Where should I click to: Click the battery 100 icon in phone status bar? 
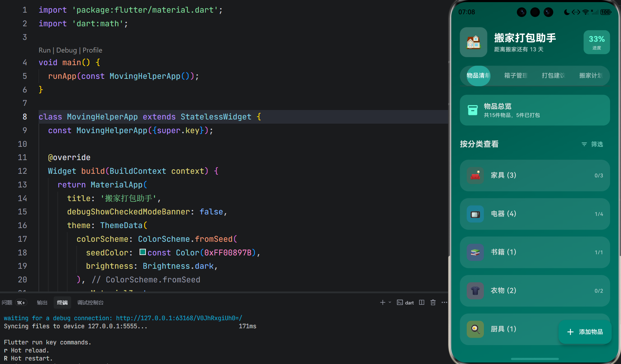606,12
